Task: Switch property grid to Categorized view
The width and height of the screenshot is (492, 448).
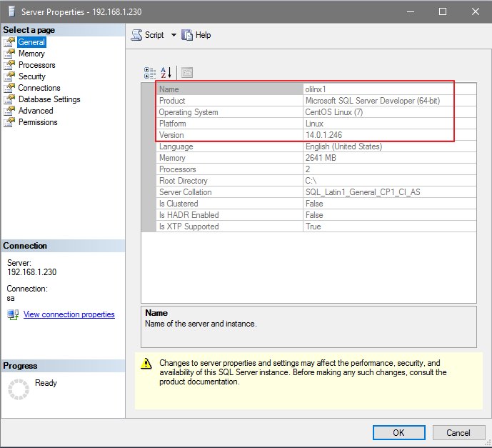Action: 150,72
